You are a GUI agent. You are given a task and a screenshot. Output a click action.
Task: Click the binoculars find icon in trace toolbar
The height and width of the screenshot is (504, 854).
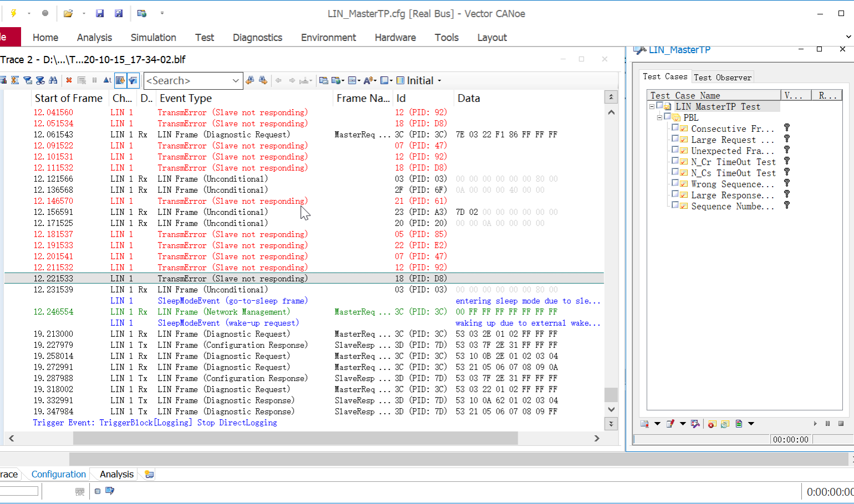click(53, 80)
